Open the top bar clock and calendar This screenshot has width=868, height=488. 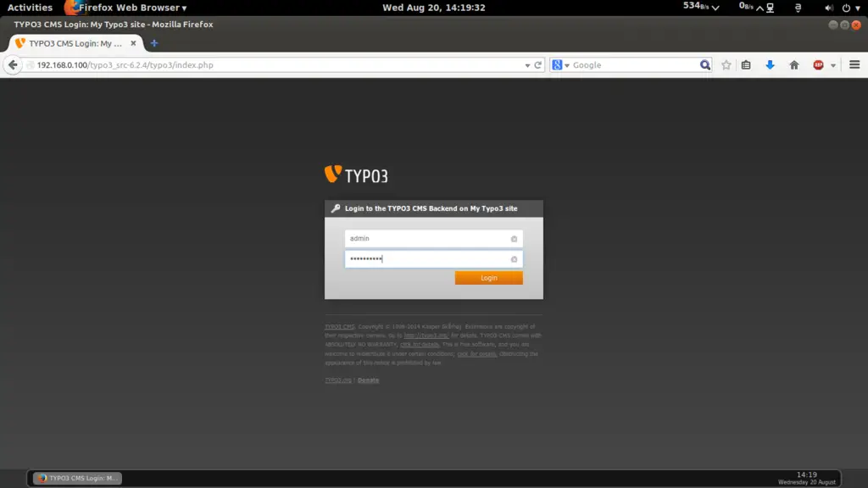pos(433,8)
